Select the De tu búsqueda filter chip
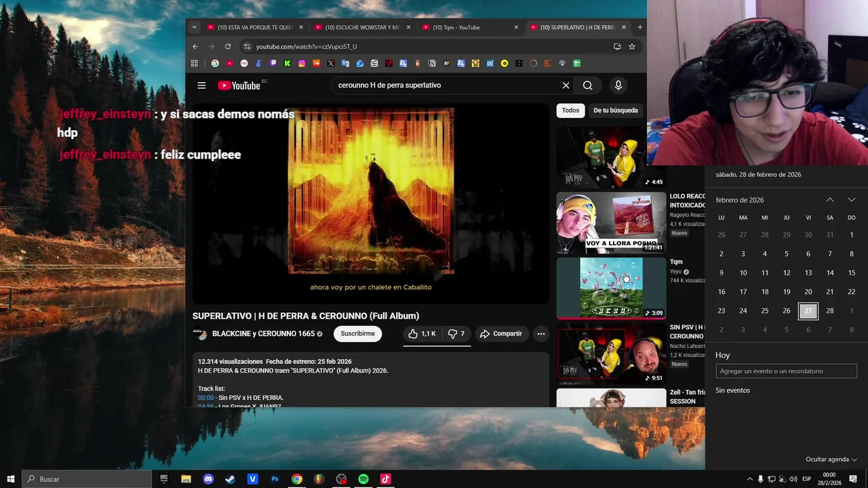 point(616,110)
